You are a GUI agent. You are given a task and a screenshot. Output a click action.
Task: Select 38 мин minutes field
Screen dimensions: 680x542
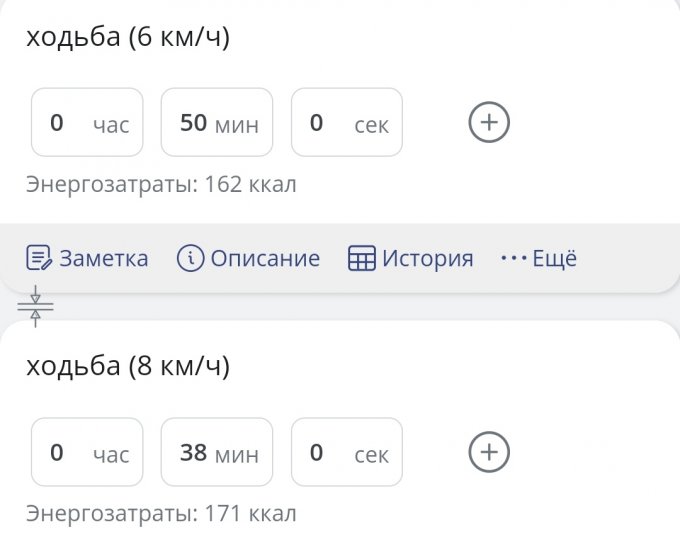(217, 452)
